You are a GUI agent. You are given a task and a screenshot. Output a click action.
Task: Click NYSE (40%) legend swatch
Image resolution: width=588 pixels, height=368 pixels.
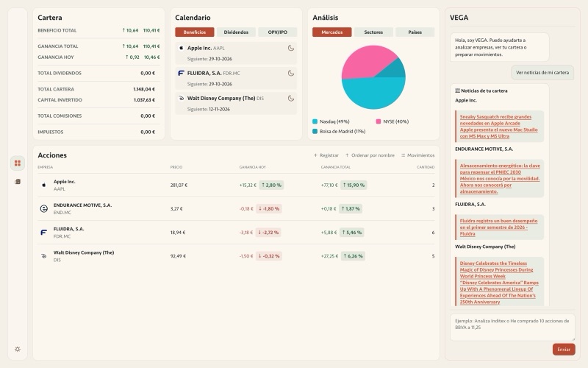point(379,121)
